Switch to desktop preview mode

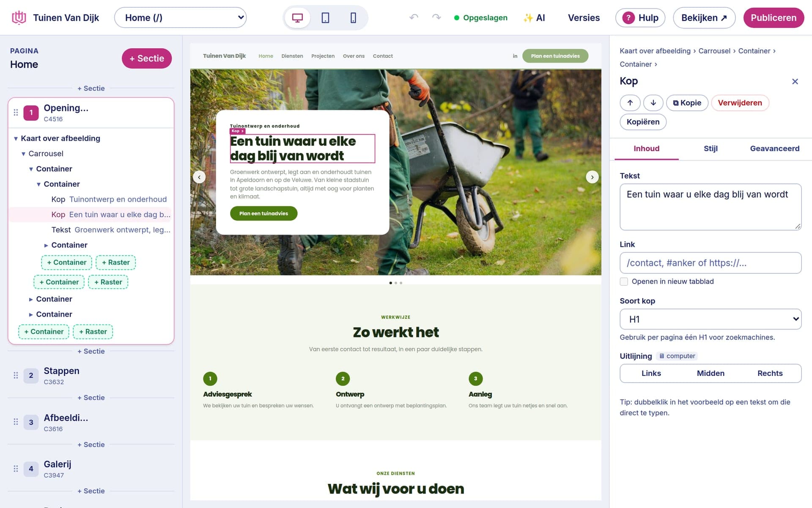pyautogui.click(x=297, y=18)
